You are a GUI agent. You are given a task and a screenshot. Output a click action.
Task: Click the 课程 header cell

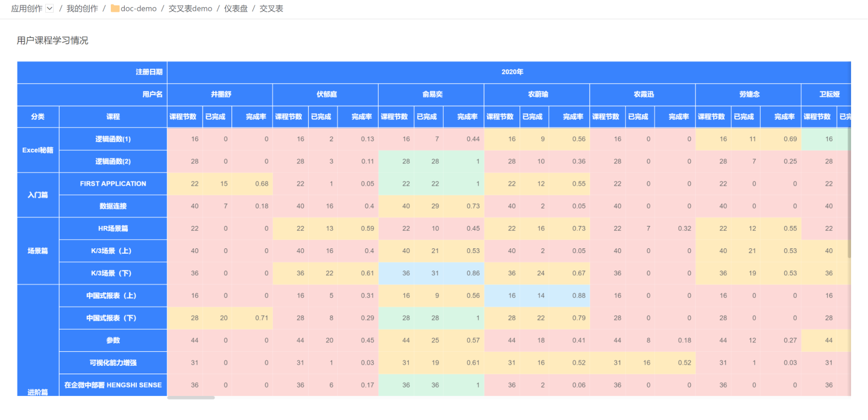click(x=113, y=117)
